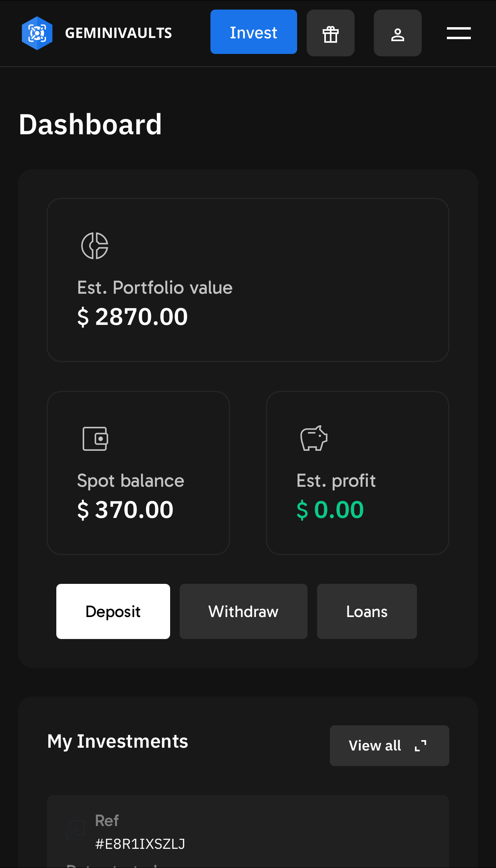This screenshot has height=868, width=496.
Task: Expand My Investments with View all
Action: point(375,746)
